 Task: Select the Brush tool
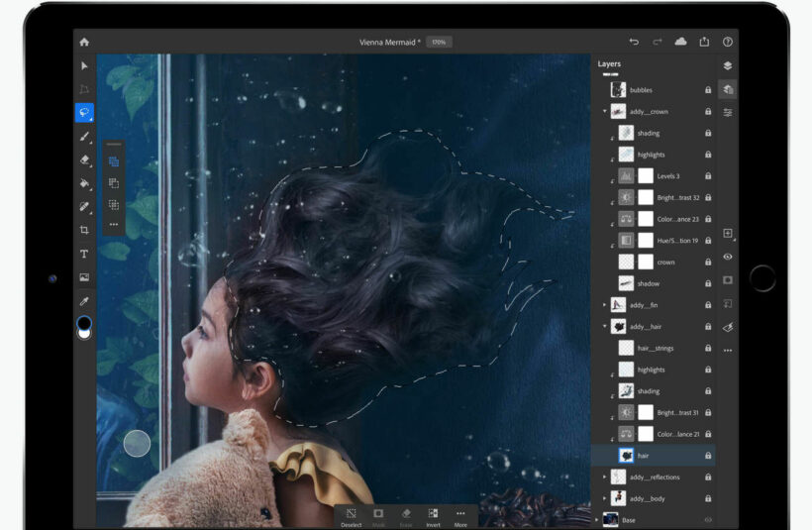tap(84, 137)
